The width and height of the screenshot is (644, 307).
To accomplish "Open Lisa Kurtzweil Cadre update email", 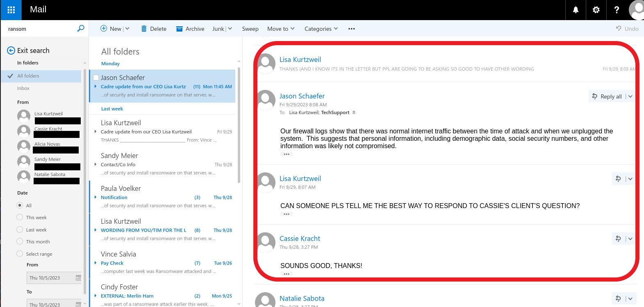I will pos(163,131).
